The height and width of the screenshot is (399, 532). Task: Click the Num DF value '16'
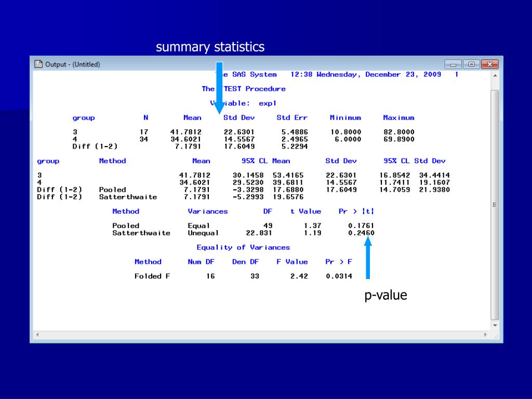pos(211,276)
